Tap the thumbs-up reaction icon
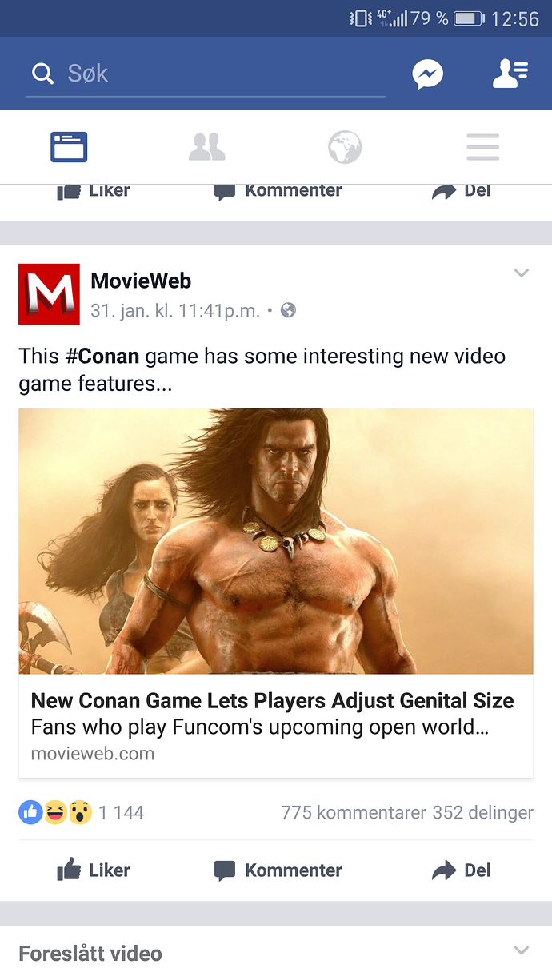This screenshot has width=552, height=980. [x=30, y=813]
